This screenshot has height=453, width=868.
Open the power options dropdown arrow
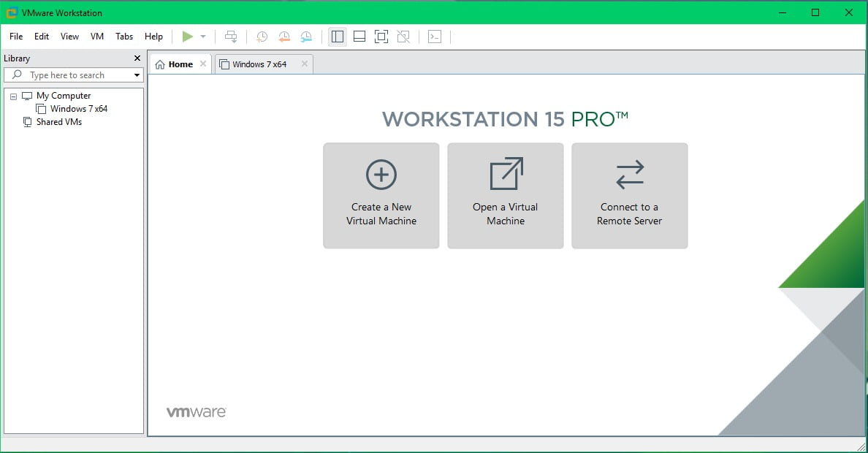pos(203,37)
